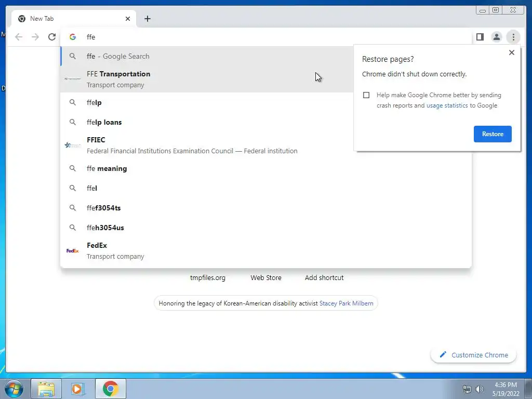Select the New Tab browser tab
Viewport: 532px width, 399px height.
coord(74,19)
